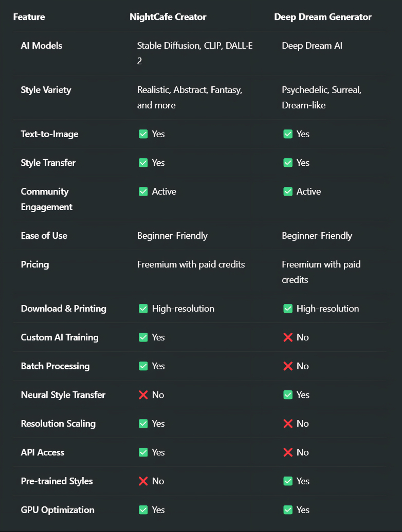Click the Pricing row label
402x532 pixels.
click(x=35, y=264)
